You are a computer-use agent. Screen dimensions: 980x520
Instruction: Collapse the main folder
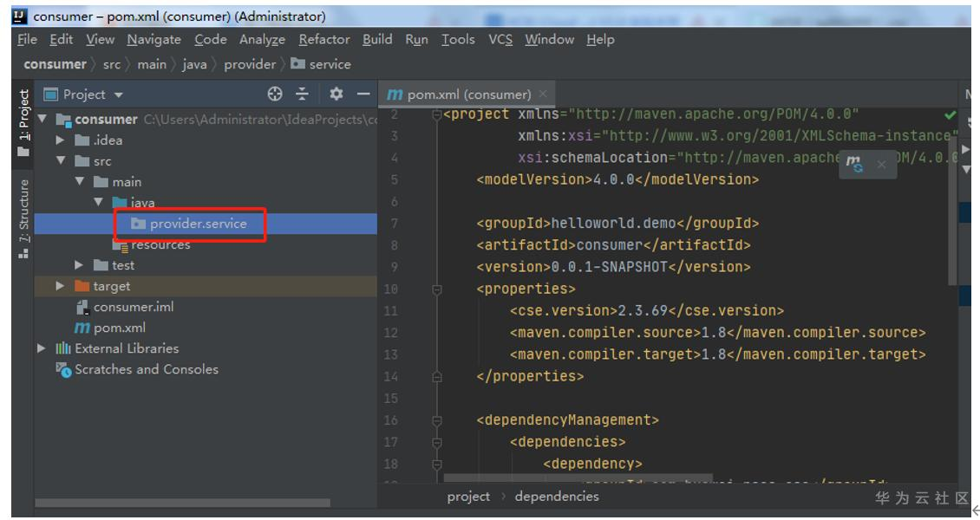pyautogui.click(x=80, y=181)
